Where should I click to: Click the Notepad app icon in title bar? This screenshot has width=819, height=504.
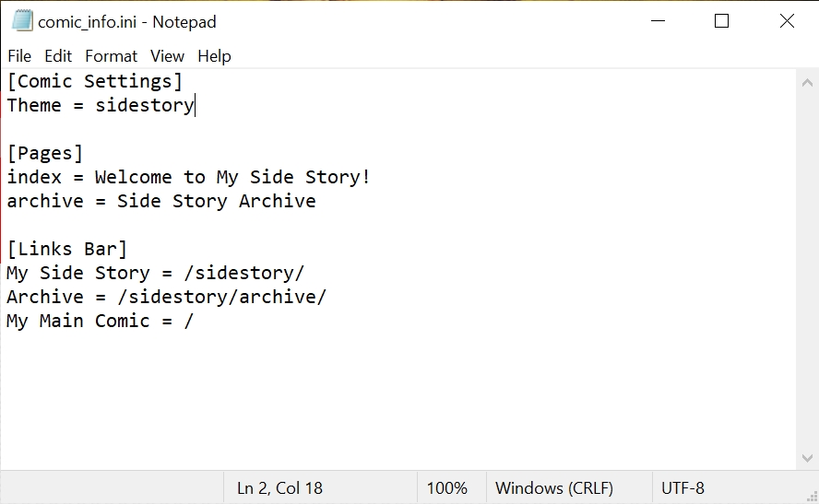[22, 21]
